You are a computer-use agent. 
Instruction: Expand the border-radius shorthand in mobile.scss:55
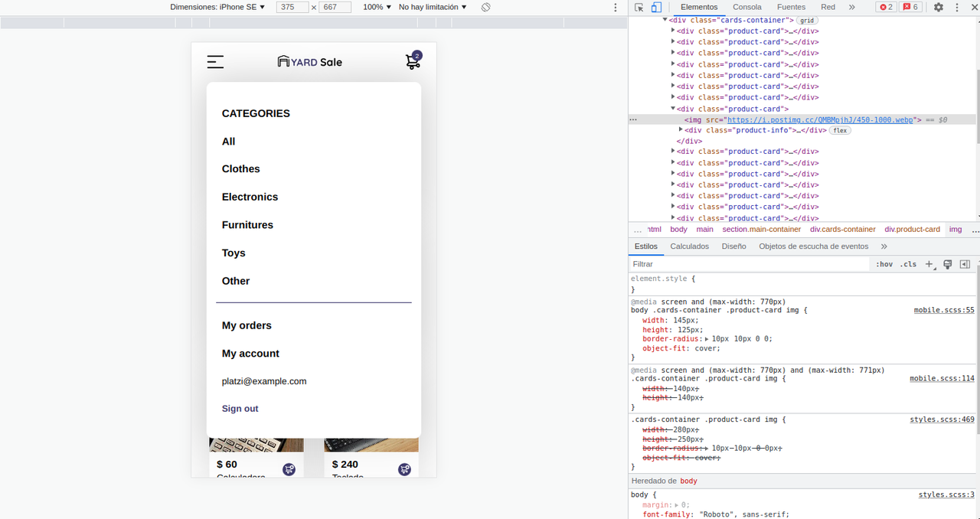[707, 338]
